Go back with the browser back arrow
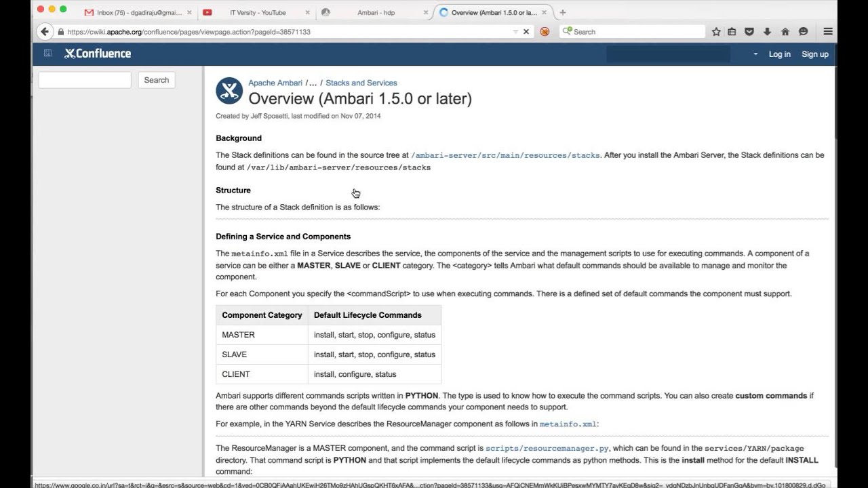The height and width of the screenshot is (488, 868). (45, 31)
